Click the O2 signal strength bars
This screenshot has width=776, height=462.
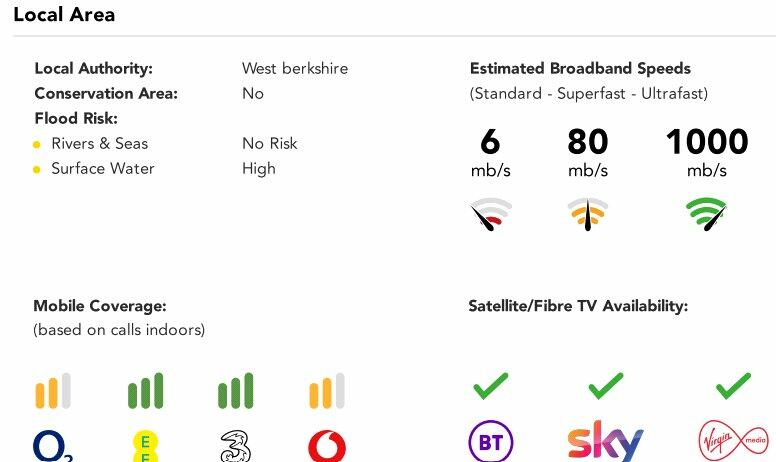[x=53, y=391]
